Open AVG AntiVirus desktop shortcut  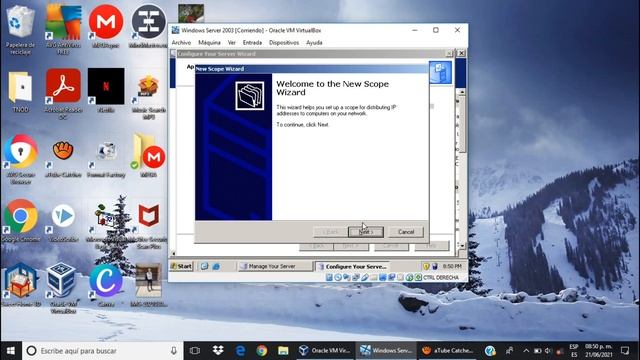click(x=63, y=29)
